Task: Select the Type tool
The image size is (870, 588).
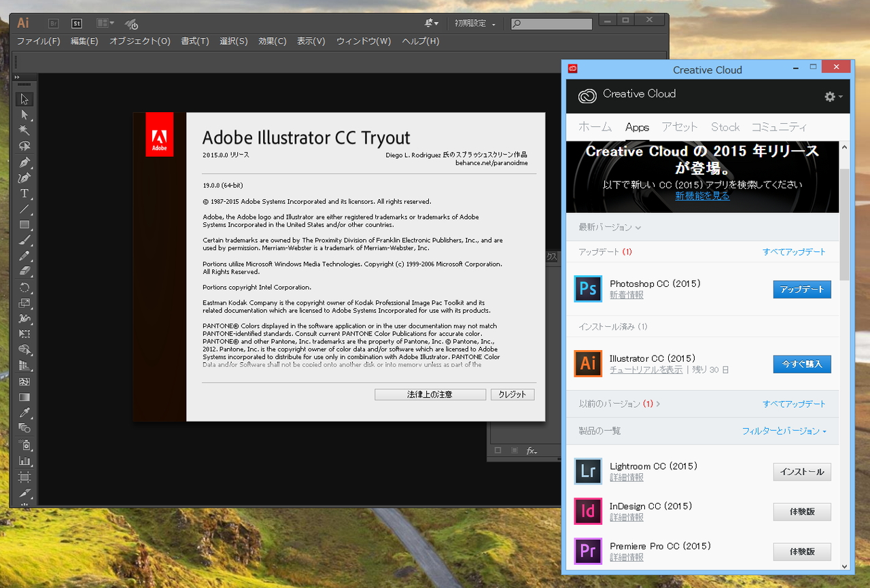Action: [x=24, y=194]
